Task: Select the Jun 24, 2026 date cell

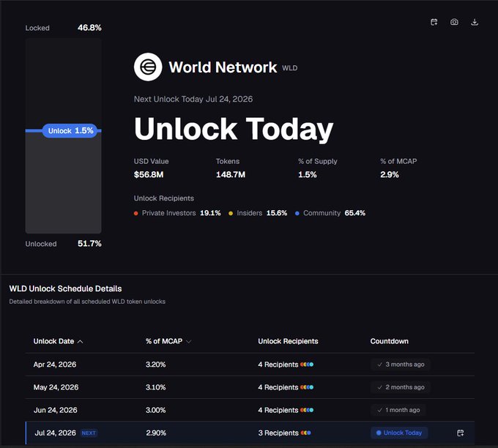Action: pos(55,410)
